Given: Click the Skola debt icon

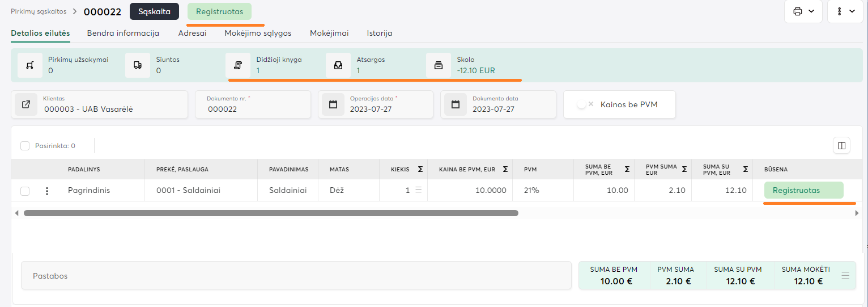Looking at the screenshot, I should 439,65.
